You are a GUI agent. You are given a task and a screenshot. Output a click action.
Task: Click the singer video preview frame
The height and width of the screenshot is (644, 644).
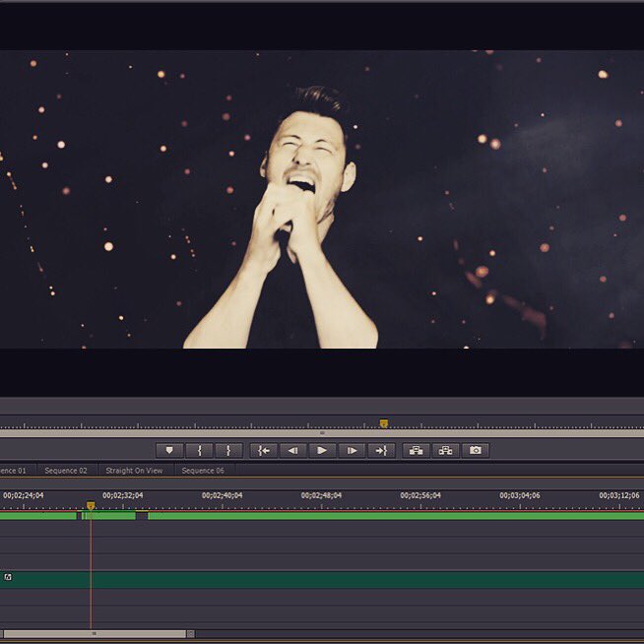[x=322, y=200]
